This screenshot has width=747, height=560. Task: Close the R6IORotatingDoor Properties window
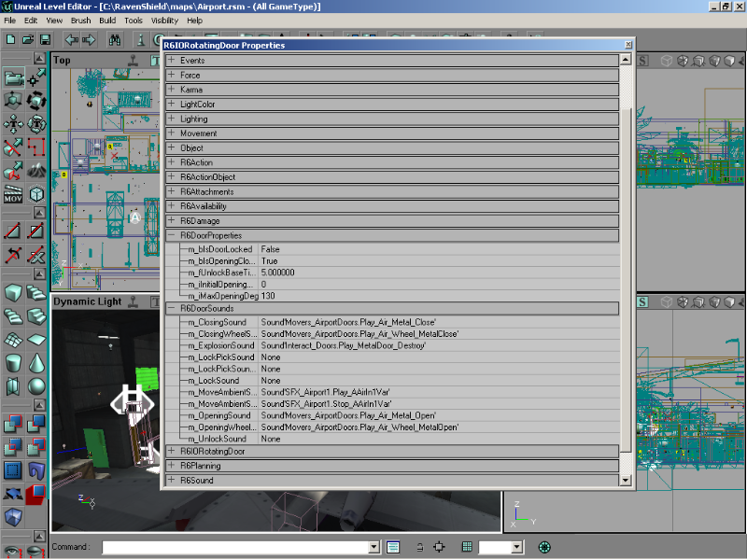coord(628,44)
